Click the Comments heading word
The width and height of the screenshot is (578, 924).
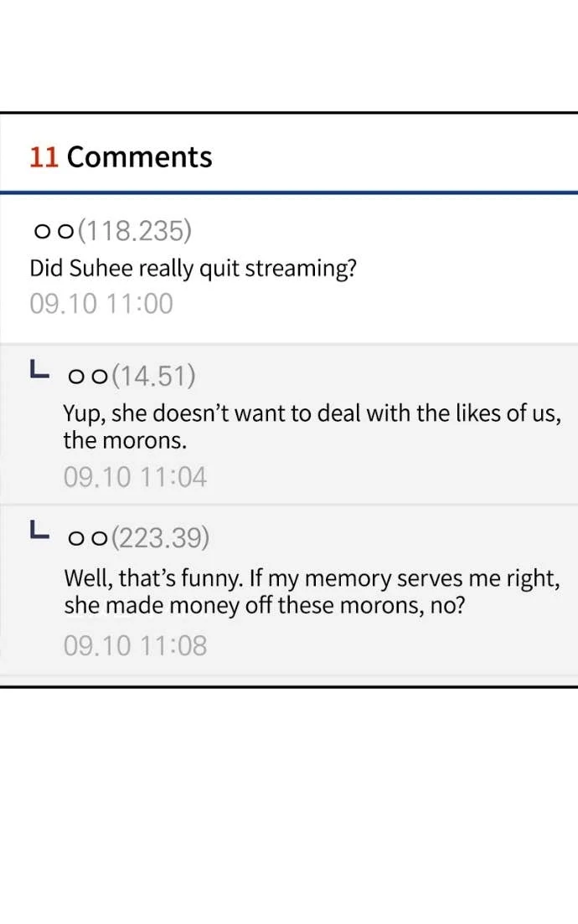coord(139,157)
